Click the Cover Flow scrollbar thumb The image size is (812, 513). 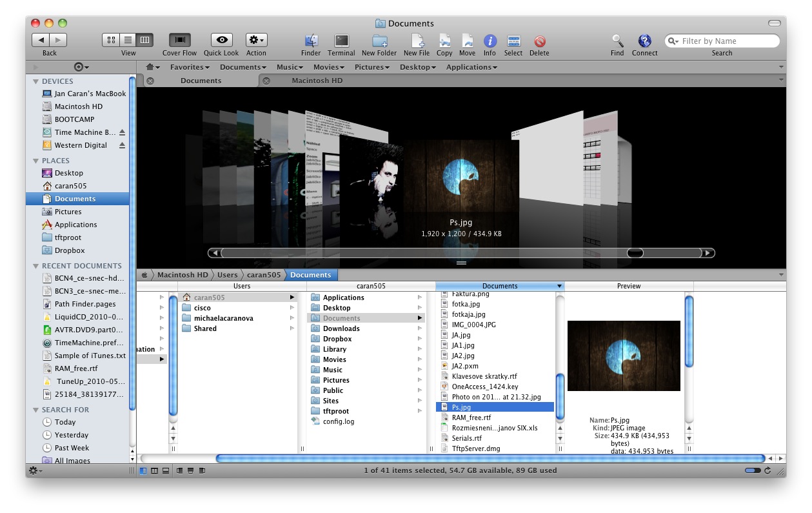click(635, 253)
